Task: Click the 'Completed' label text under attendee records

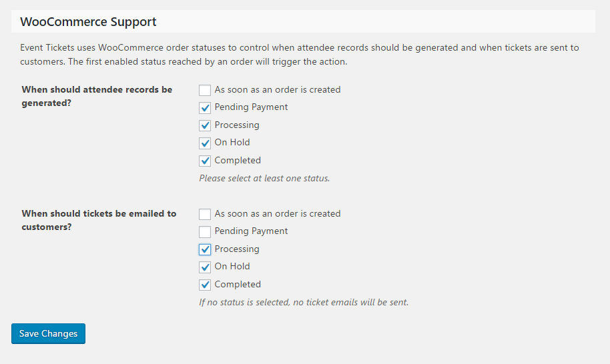Action: tap(238, 161)
